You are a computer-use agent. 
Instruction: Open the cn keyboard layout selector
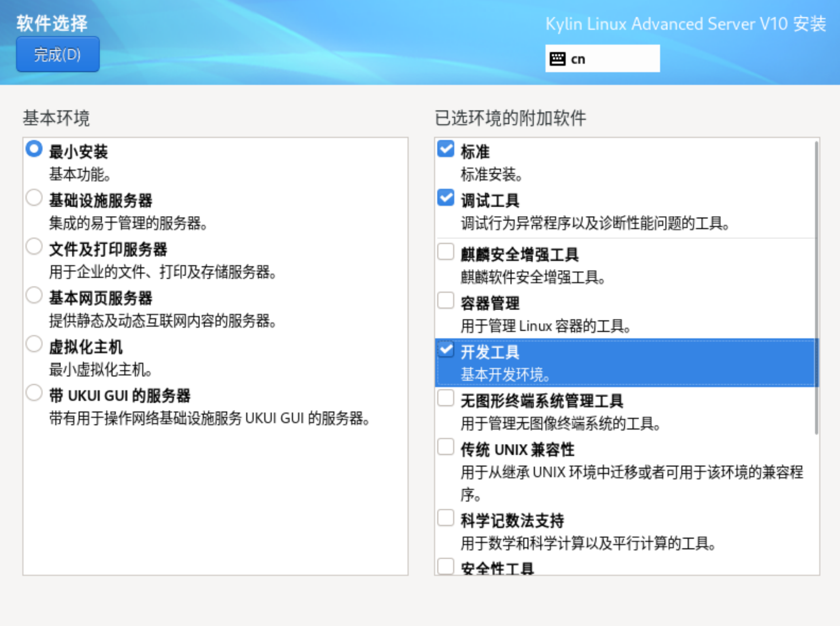(602, 58)
